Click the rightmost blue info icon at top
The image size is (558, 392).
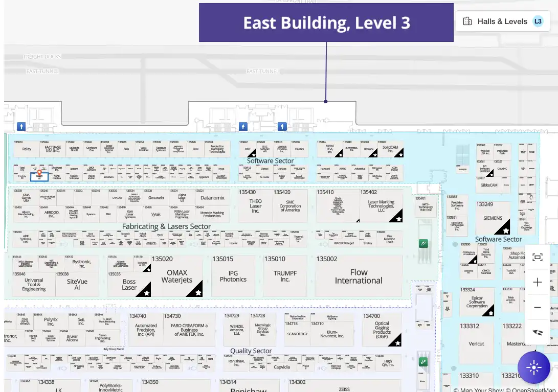(282, 126)
